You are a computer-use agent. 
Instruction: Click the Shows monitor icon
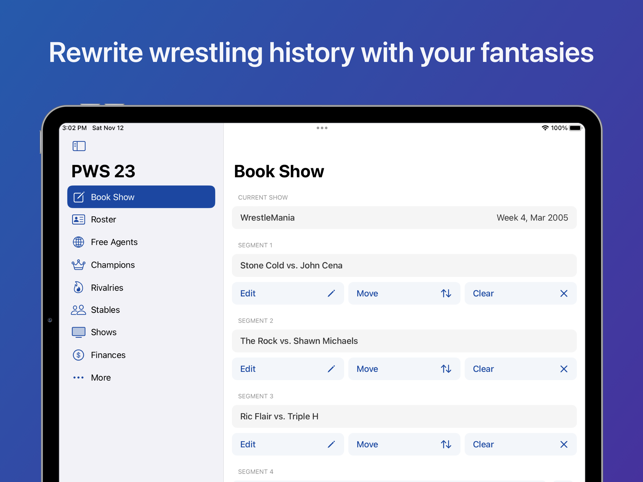[x=78, y=332]
